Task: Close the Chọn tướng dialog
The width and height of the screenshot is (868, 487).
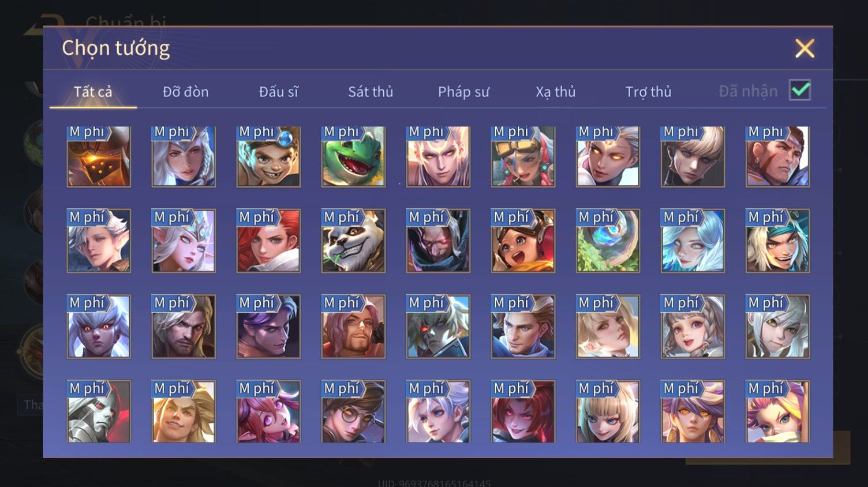Action: (805, 48)
